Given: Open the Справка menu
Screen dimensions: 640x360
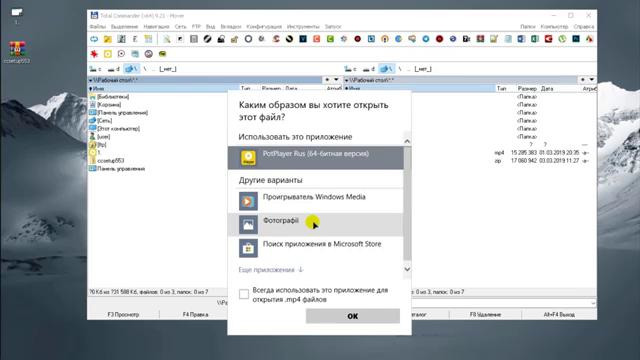Looking at the screenshot, I should click(x=584, y=27).
